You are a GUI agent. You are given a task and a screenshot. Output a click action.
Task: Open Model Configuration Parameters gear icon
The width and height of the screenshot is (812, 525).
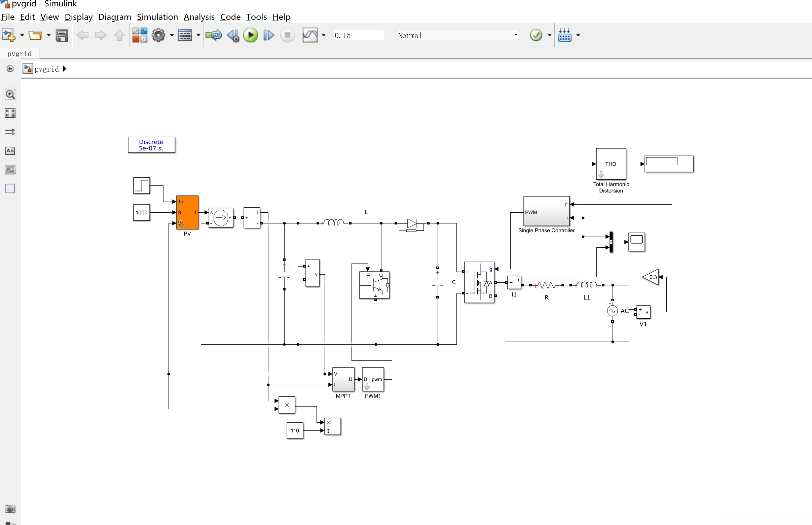pos(158,35)
